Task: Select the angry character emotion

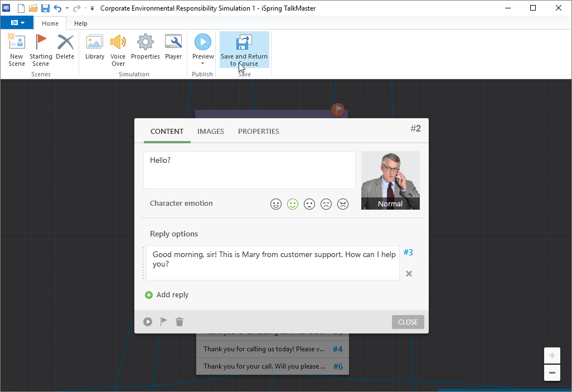Action: [x=343, y=204]
